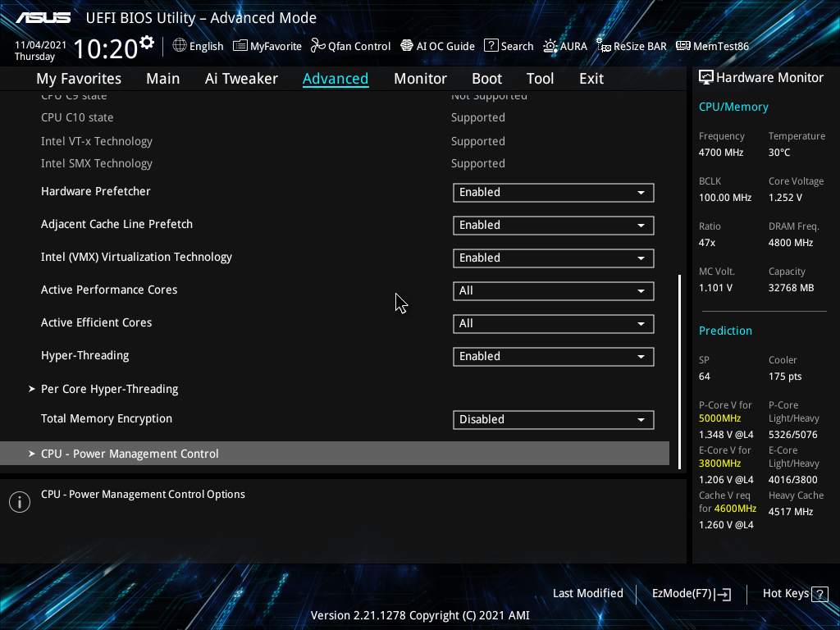
Task: Click the Qfan Control fan icon
Action: [x=318, y=46]
